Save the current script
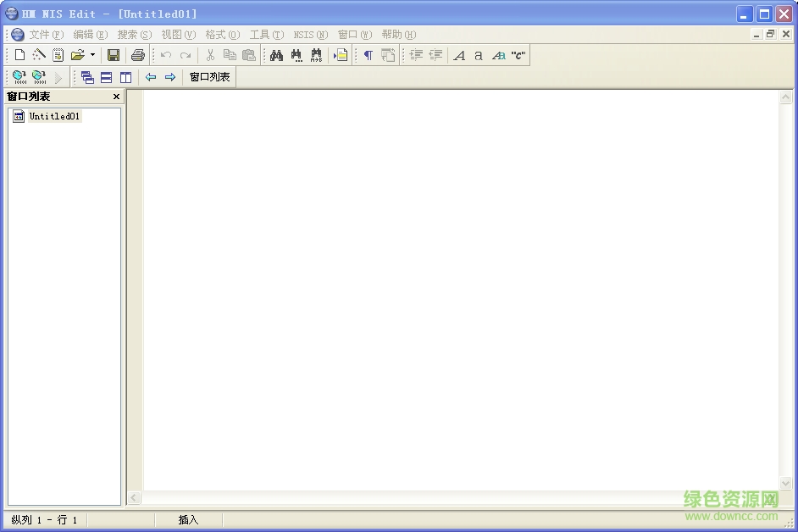The width and height of the screenshot is (798, 532). 114,55
